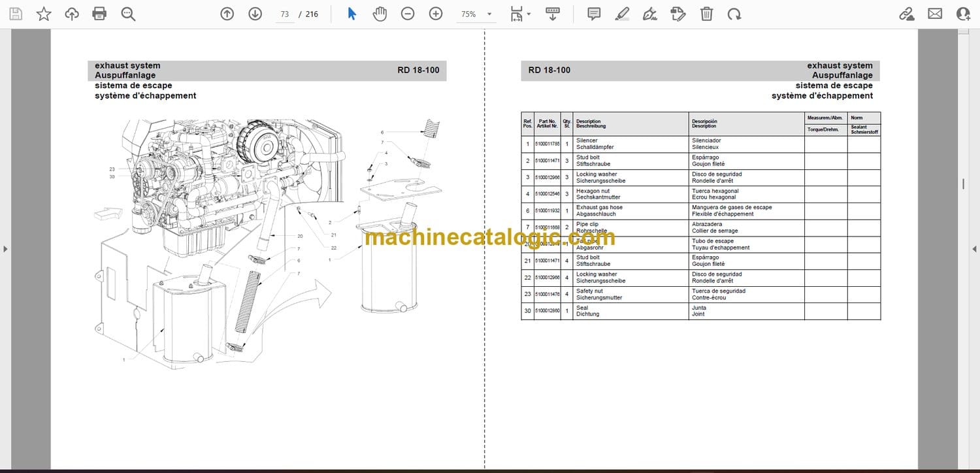Click 'Tuerca hexagonal' in the table
980x473 pixels.
(x=714, y=191)
